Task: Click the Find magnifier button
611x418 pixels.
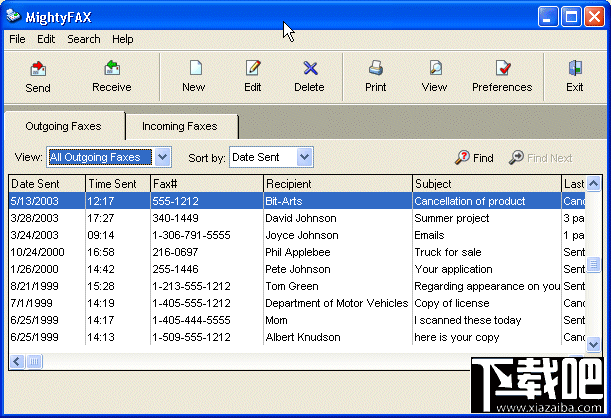Action: tap(474, 158)
